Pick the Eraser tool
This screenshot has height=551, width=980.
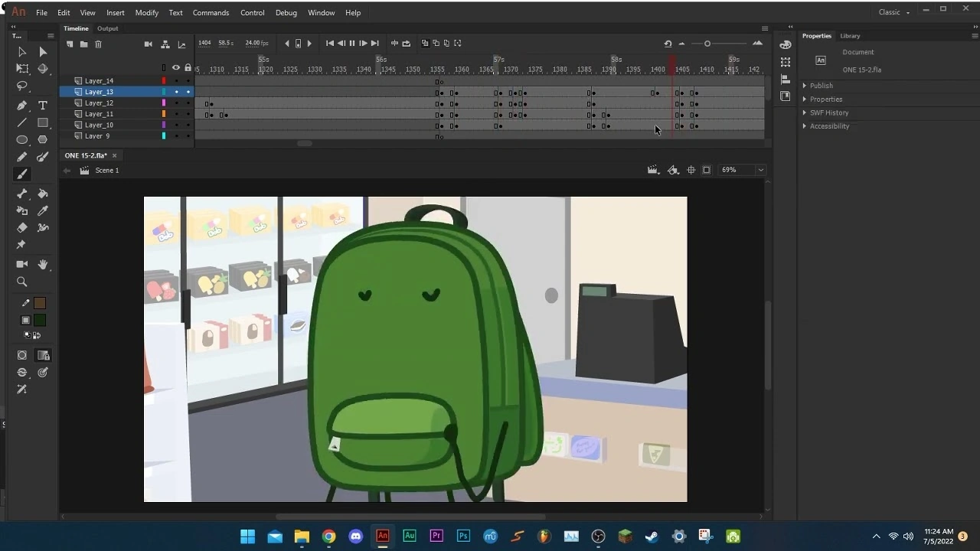21,228
